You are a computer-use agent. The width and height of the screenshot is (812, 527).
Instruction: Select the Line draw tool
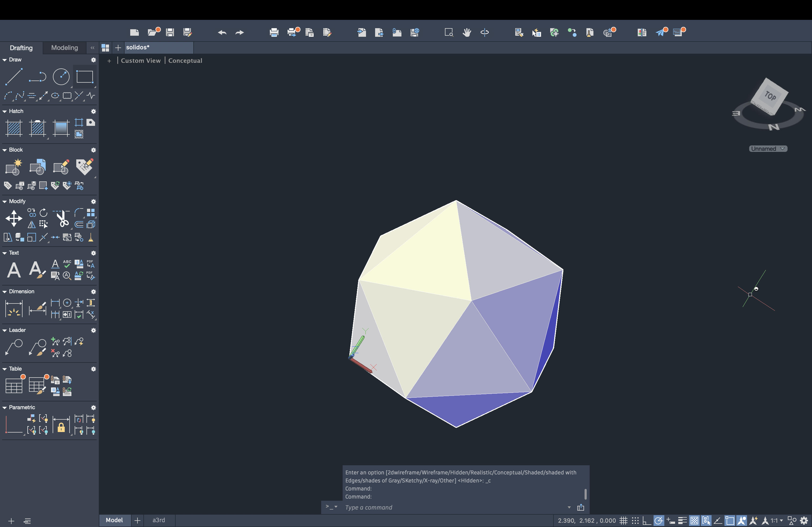tap(14, 76)
